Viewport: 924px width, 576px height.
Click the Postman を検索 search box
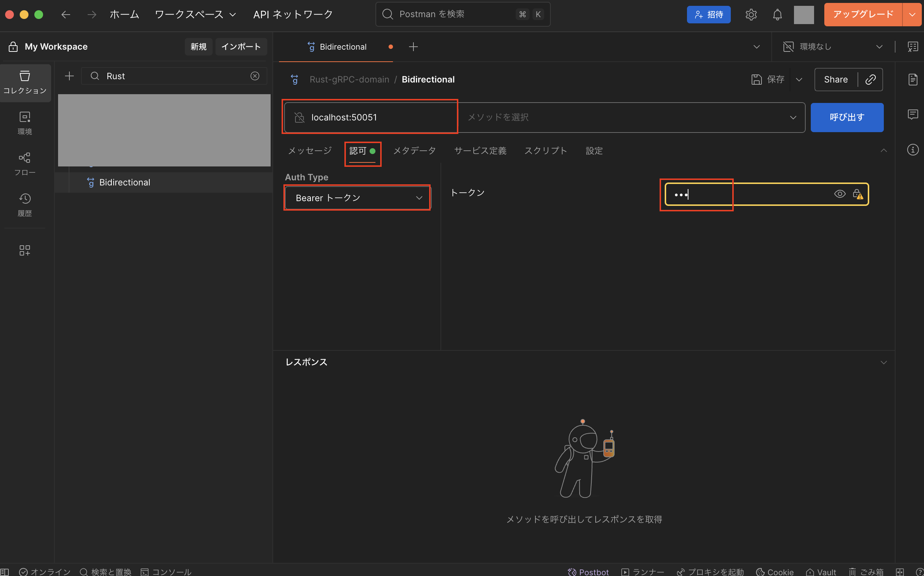click(x=463, y=15)
